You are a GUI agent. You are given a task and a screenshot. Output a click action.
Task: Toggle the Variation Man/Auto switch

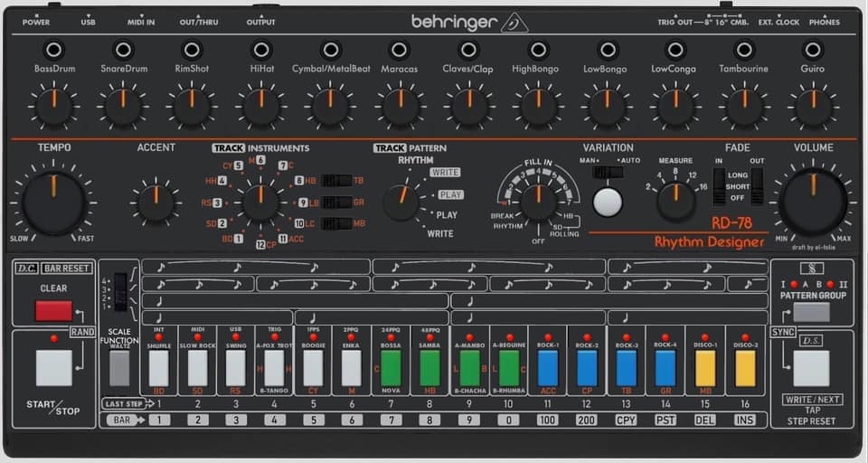coord(608,172)
